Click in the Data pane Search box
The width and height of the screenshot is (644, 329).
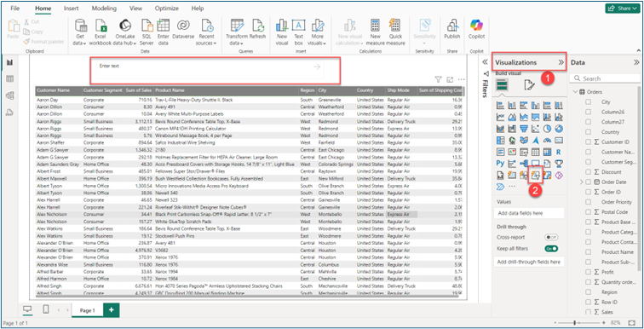coord(605,78)
